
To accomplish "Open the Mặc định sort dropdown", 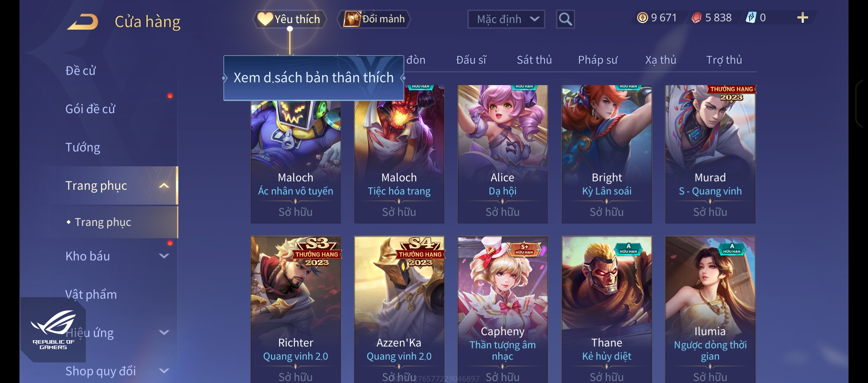I will tap(506, 19).
